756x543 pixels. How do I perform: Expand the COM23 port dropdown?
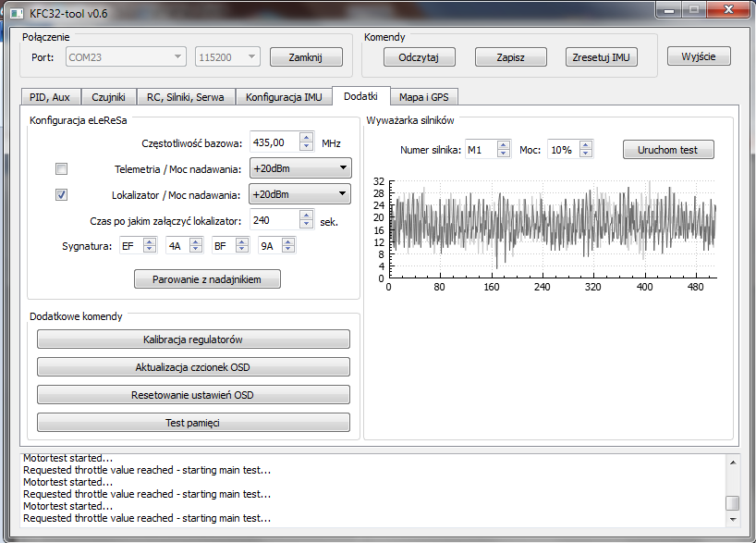point(126,57)
